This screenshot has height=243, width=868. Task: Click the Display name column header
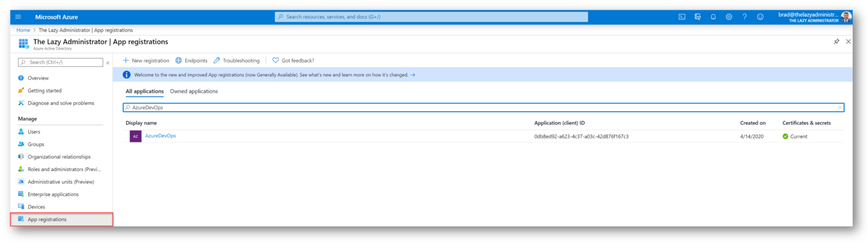(141, 123)
